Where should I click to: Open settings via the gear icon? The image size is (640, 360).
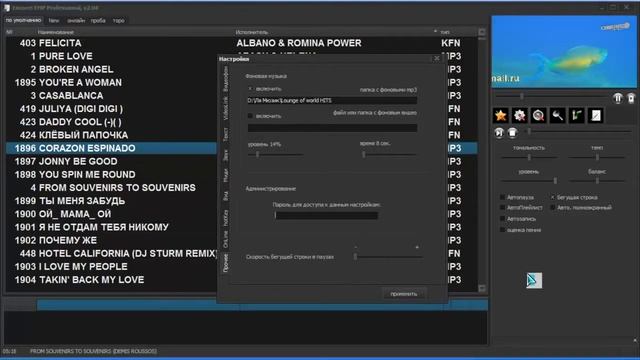[x=519, y=116]
